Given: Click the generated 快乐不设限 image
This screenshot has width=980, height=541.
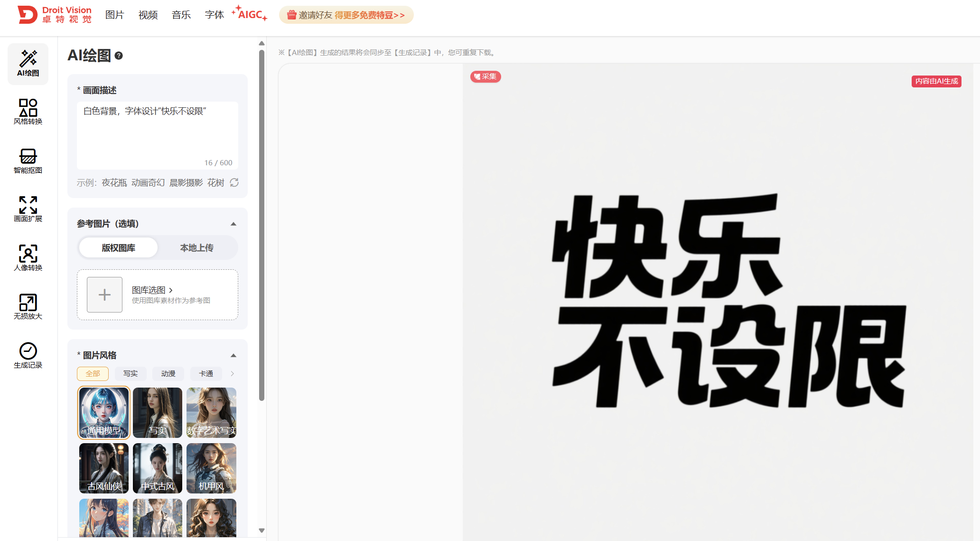Looking at the screenshot, I should [718, 302].
